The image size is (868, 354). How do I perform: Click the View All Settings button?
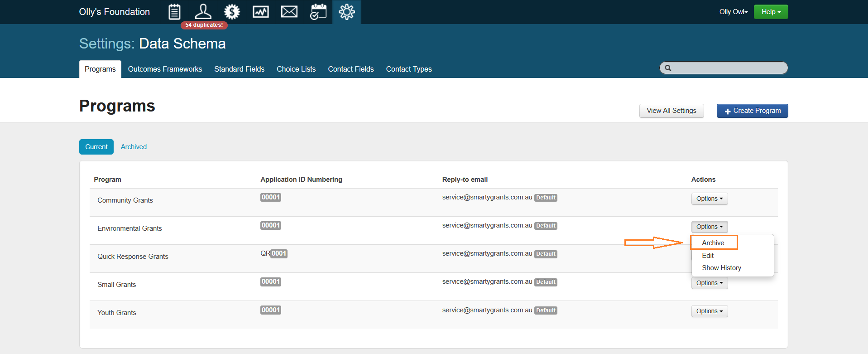pos(671,111)
